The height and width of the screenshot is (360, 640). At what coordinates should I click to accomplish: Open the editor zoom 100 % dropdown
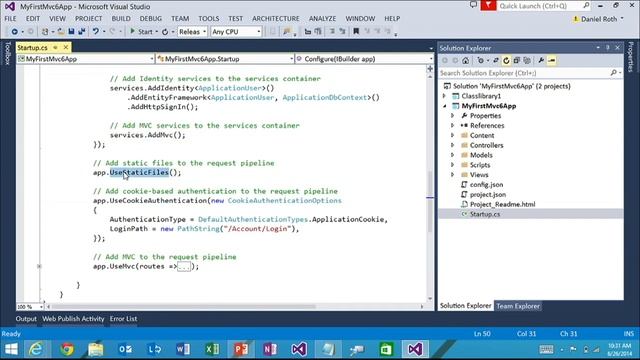click(30, 307)
